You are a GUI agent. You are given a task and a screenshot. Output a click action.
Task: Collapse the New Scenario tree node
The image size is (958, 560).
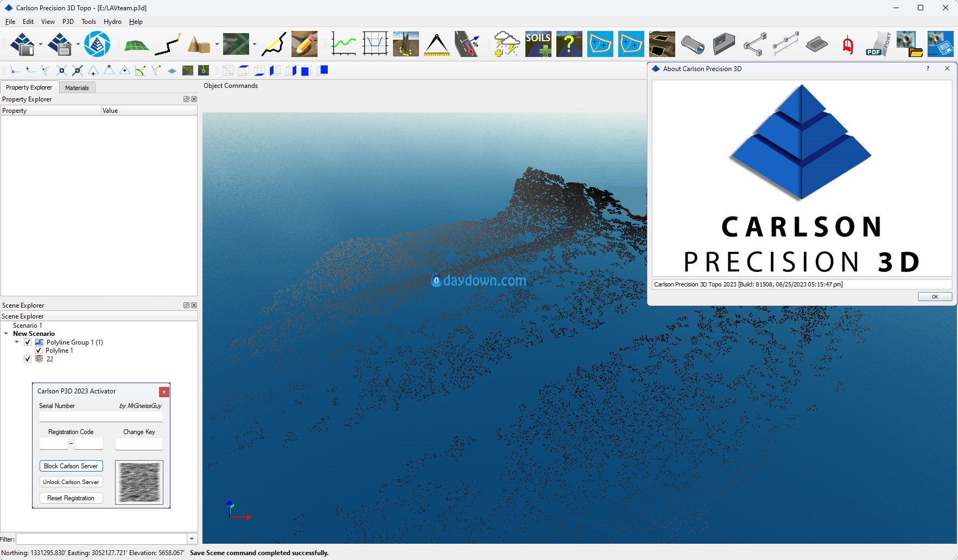click(6, 334)
